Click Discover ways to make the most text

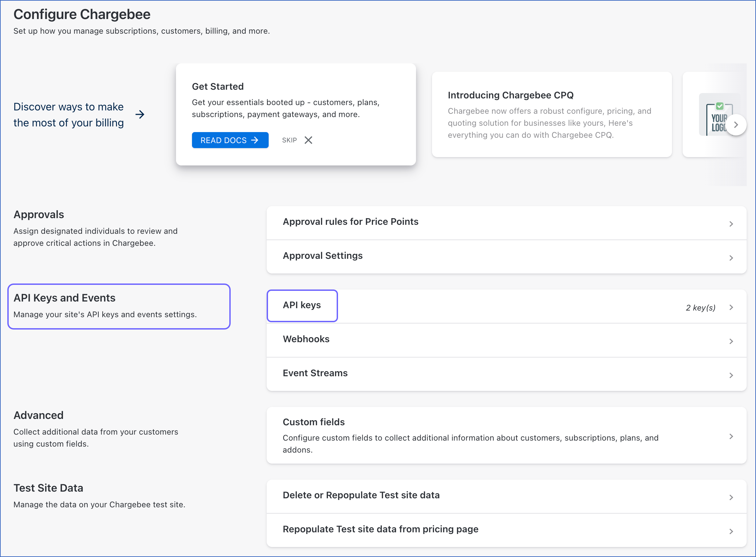click(x=68, y=115)
